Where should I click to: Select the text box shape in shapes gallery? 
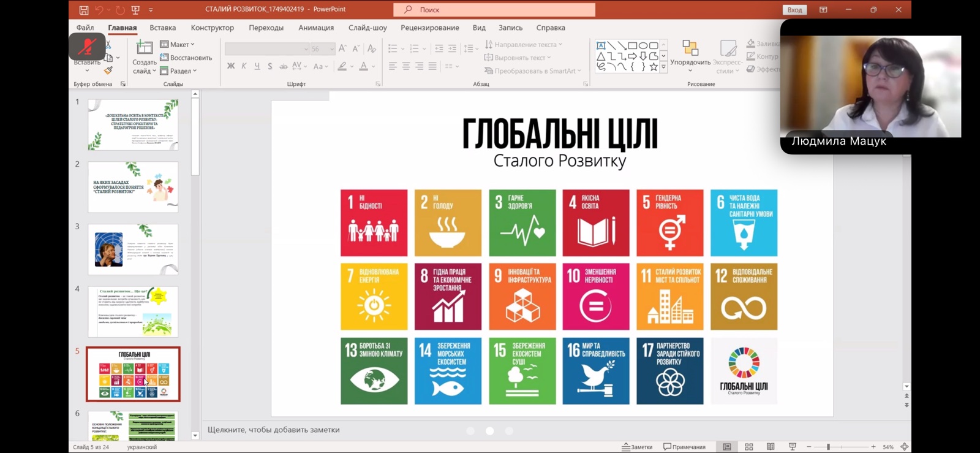[601, 45]
